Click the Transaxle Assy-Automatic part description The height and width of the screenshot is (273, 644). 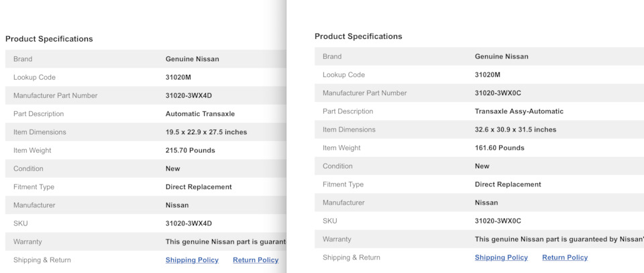pos(519,111)
